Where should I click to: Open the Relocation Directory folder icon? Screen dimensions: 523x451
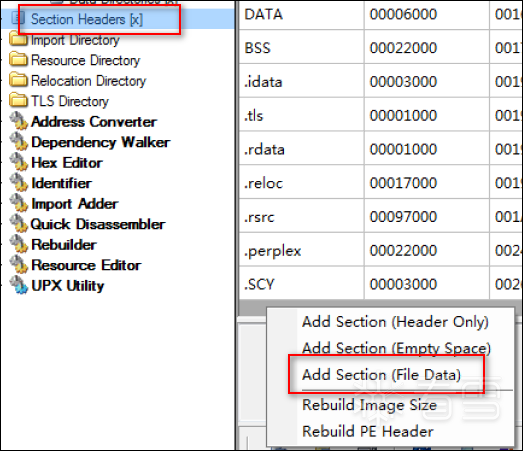(x=18, y=80)
